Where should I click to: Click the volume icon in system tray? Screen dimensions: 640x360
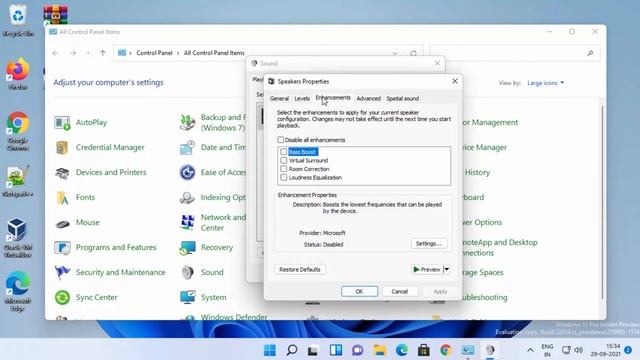tap(578, 350)
